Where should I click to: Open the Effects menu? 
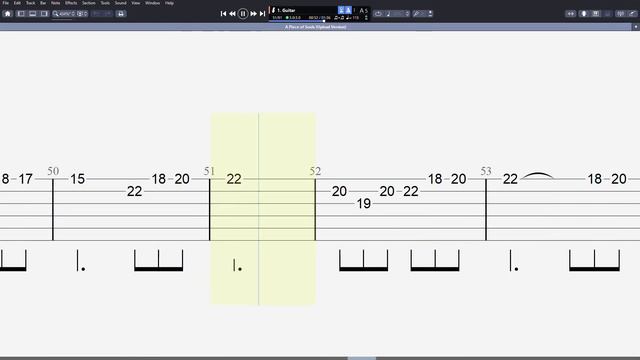(71, 3)
